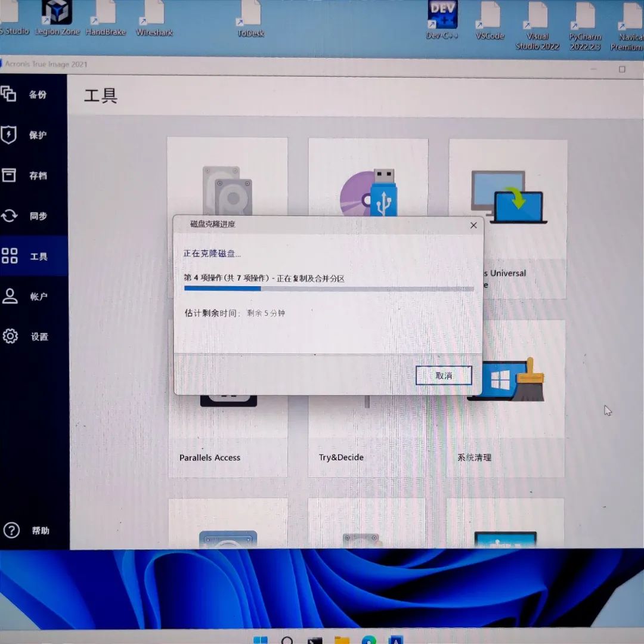Maximize the Acronis True Image window
The image size is (644, 644).
(x=622, y=69)
